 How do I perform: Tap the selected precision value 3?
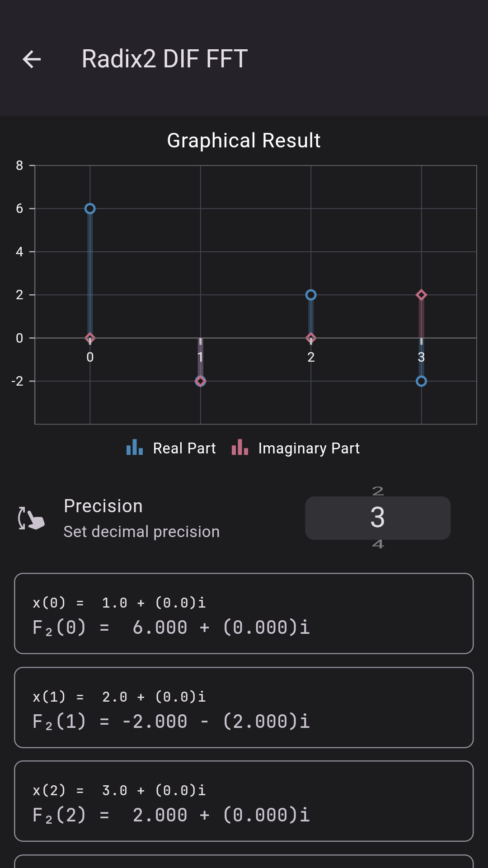pyautogui.click(x=378, y=518)
